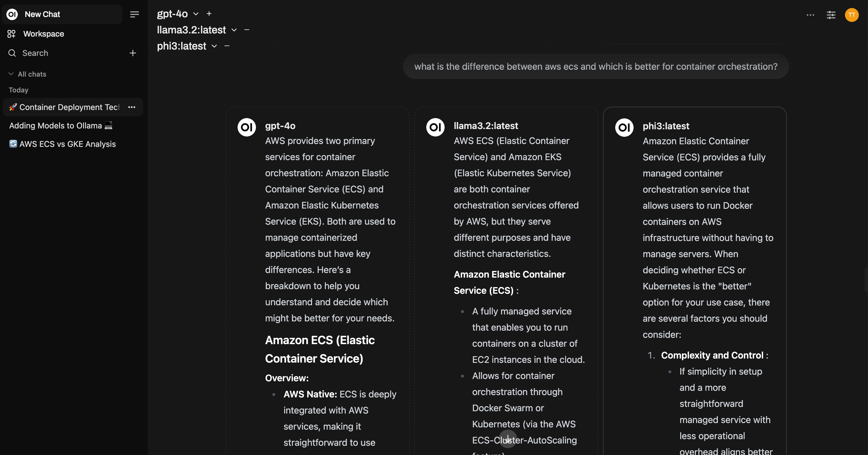Click the Search chats field

click(35, 53)
